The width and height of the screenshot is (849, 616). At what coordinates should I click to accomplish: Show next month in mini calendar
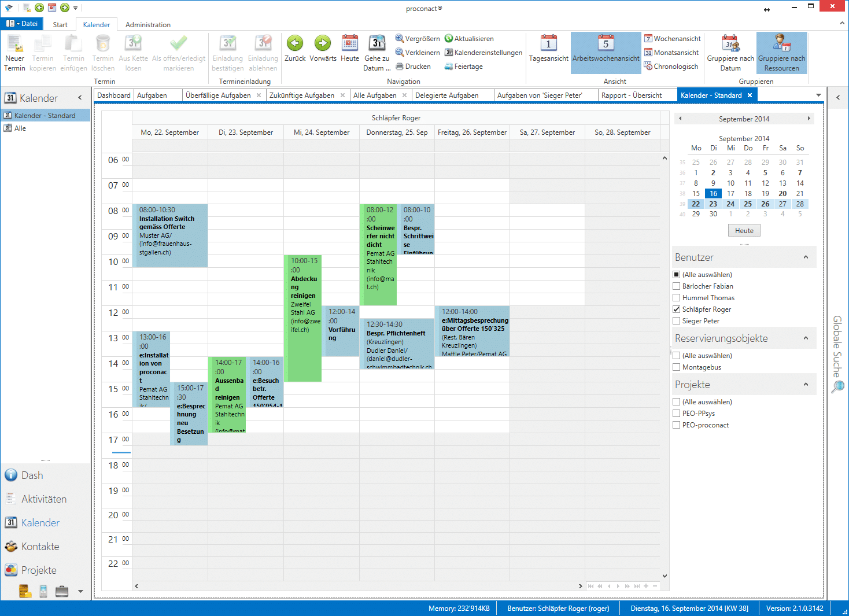(809, 119)
